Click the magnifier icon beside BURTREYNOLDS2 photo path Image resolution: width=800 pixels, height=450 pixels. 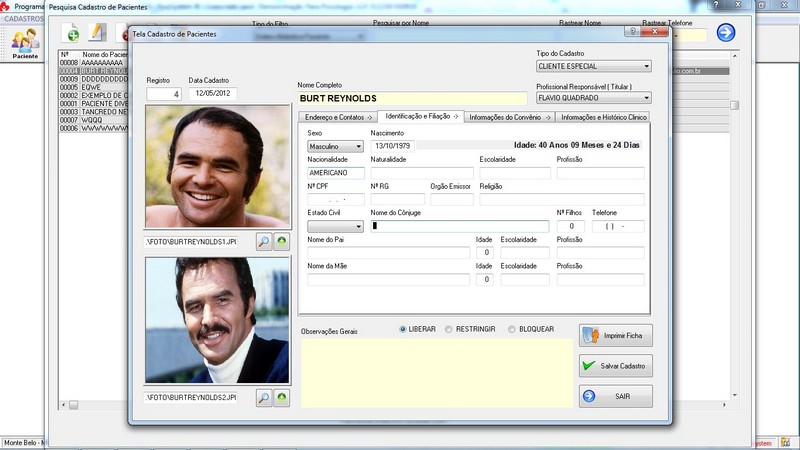tap(264, 398)
